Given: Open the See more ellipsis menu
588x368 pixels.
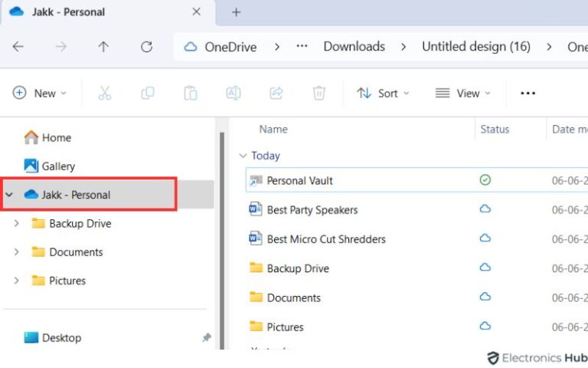Looking at the screenshot, I should tap(528, 93).
